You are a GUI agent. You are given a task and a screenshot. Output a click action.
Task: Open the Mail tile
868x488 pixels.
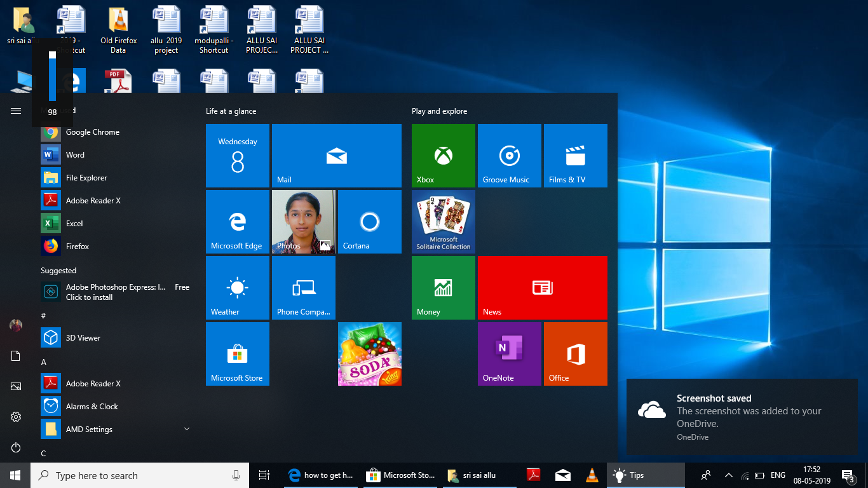click(x=337, y=156)
